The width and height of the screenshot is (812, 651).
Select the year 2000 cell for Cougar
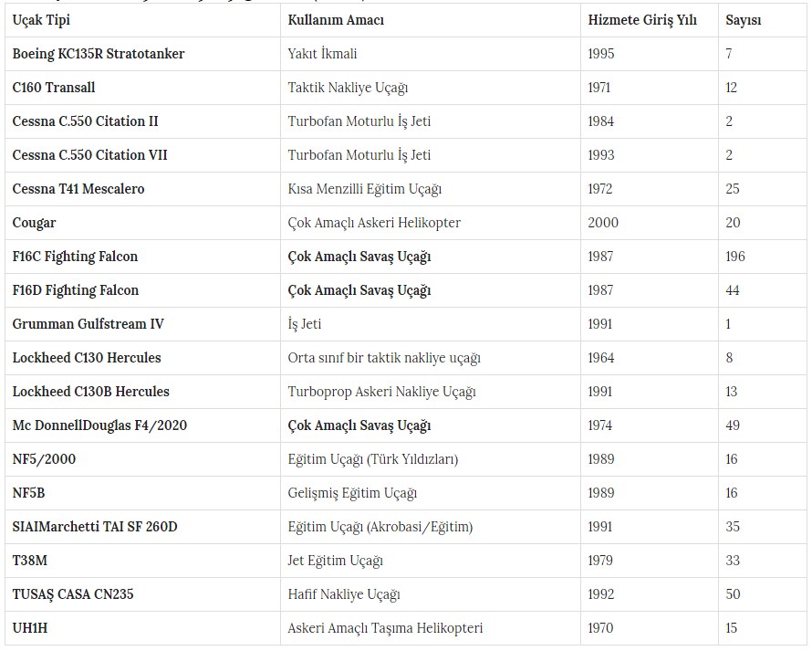tap(603, 223)
